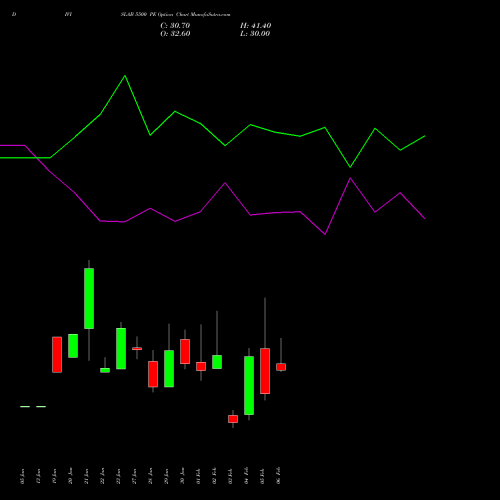Click the green candle above 02 Feb
Viewport: 500px width, 500px height.
tap(217, 362)
